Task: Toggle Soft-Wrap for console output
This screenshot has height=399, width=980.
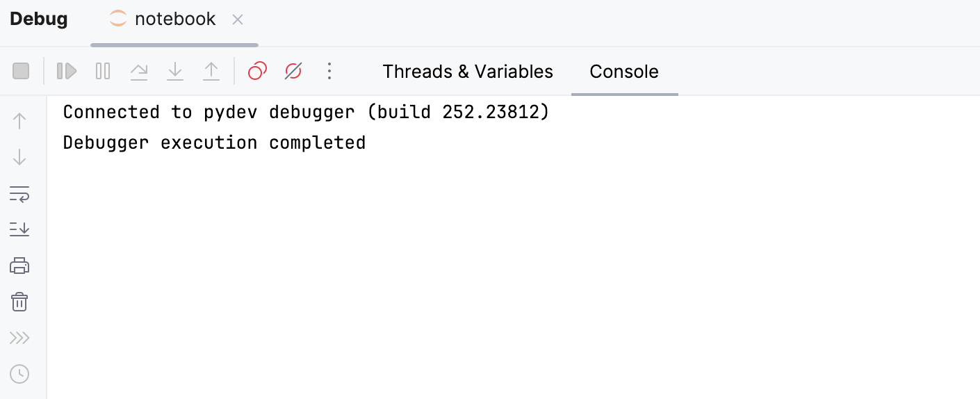Action: point(19,194)
